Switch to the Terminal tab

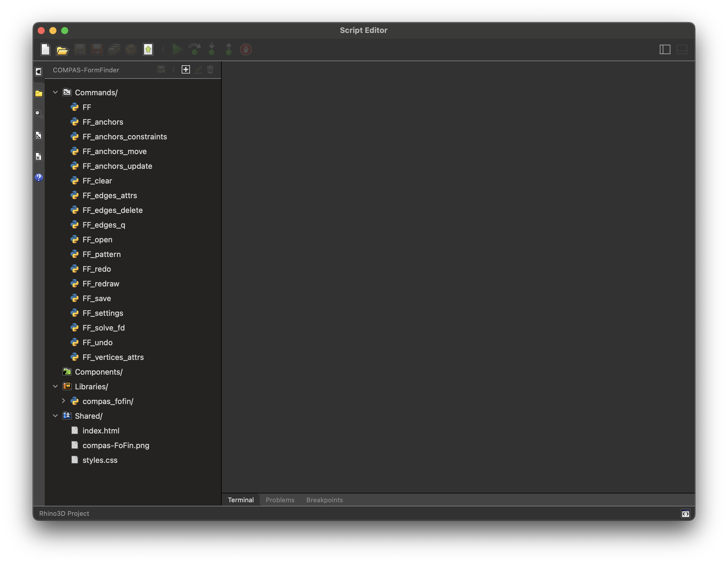(241, 500)
